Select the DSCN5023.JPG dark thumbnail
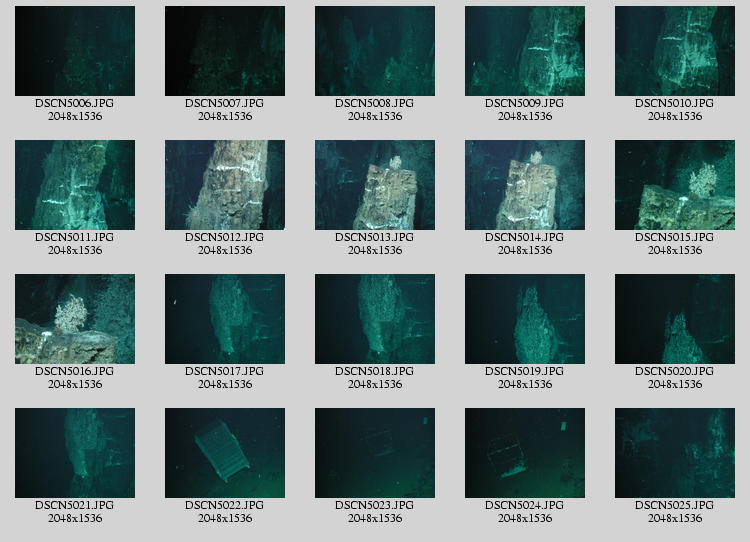Image resolution: width=750 pixels, height=542 pixels. click(375, 453)
